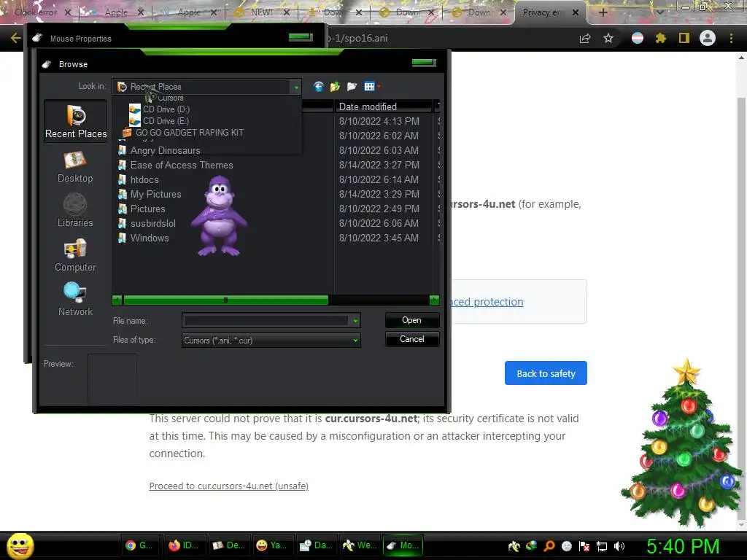Click the 5:40 PM taskbar clock
The height and width of the screenshot is (560, 747).
[x=683, y=546]
